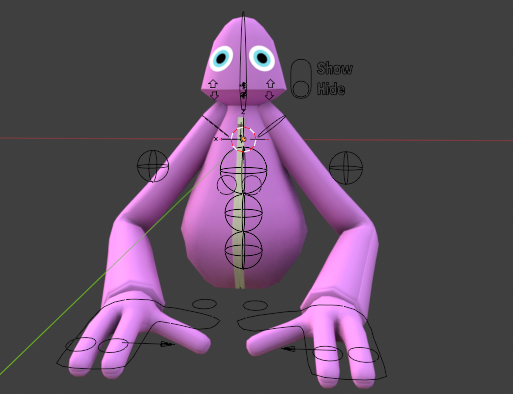Click the 3D cursor on the chest
The height and width of the screenshot is (394, 513).
click(x=243, y=139)
